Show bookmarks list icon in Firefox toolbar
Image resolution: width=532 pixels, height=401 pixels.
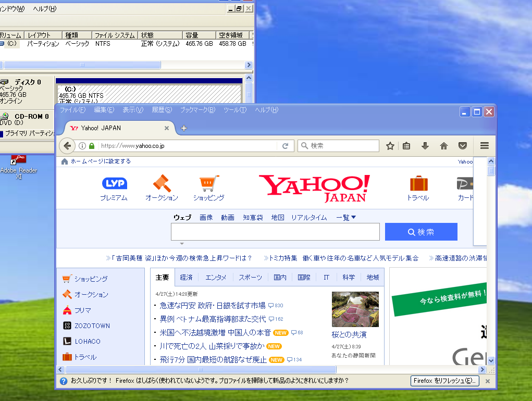click(x=406, y=146)
